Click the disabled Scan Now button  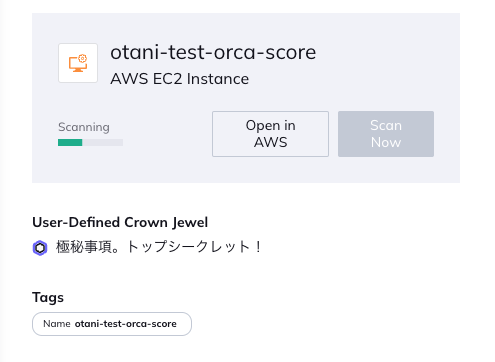point(386,134)
